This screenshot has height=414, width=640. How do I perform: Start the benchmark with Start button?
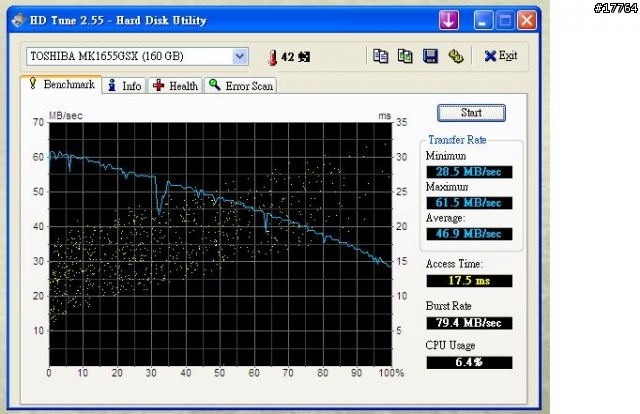[471, 113]
